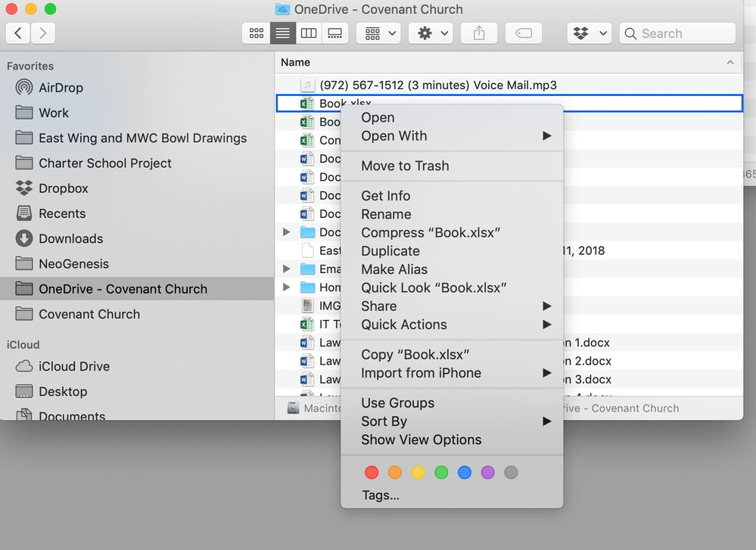Screen dimensions: 756x550
Task: Open the group-by arrange dropdown
Action: [x=378, y=33]
